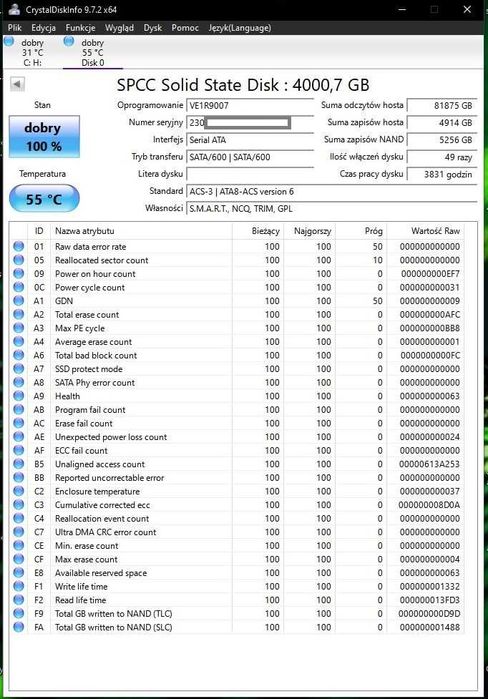Click status icon for Average erase count
Image resolution: width=488 pixels, height=699 pixels.
(x=19, y=341)
